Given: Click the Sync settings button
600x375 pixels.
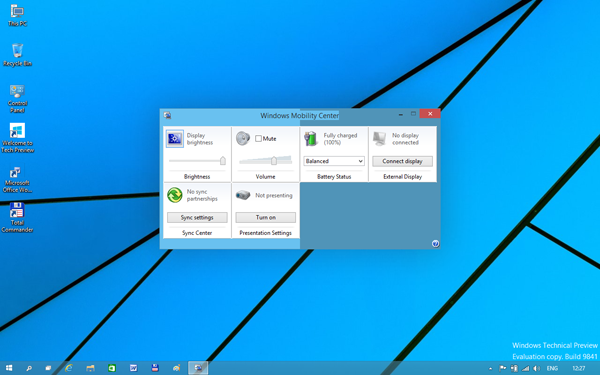Looking at the screenshot, I should [x=197, y=217].
